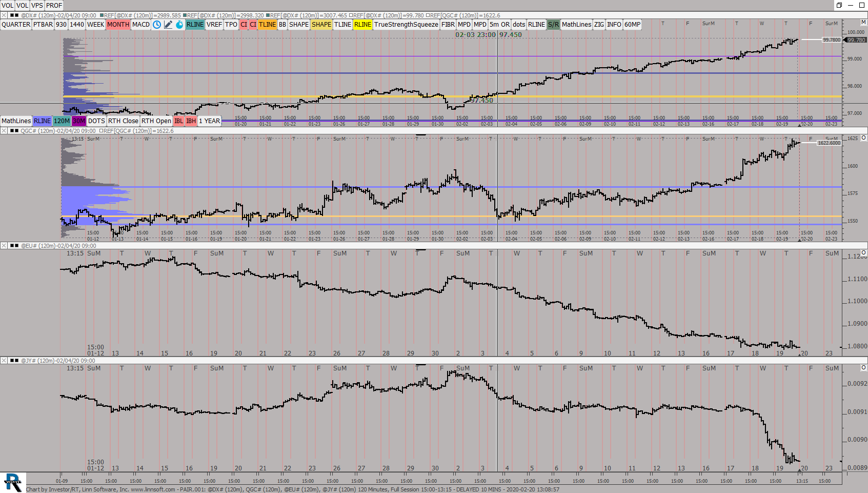
Task: Click the O button on @JY# price scale
Action: tap(863, 367)
